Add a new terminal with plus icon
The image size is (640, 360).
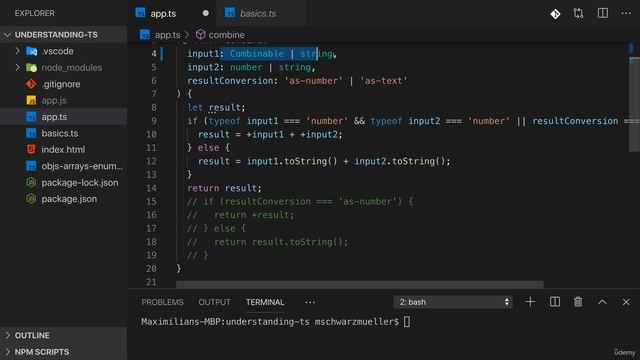(x=530, y=302)
